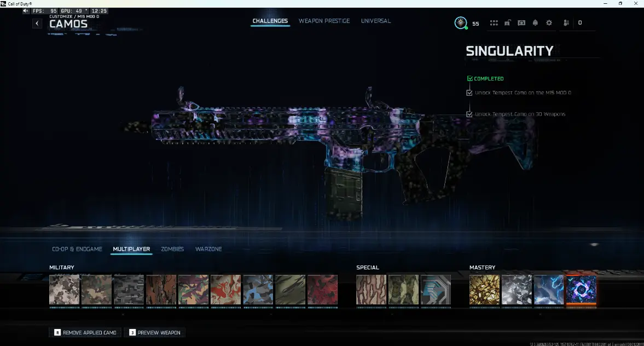
Task: Open Multiplayer camo category
Action: click(131, 249)
